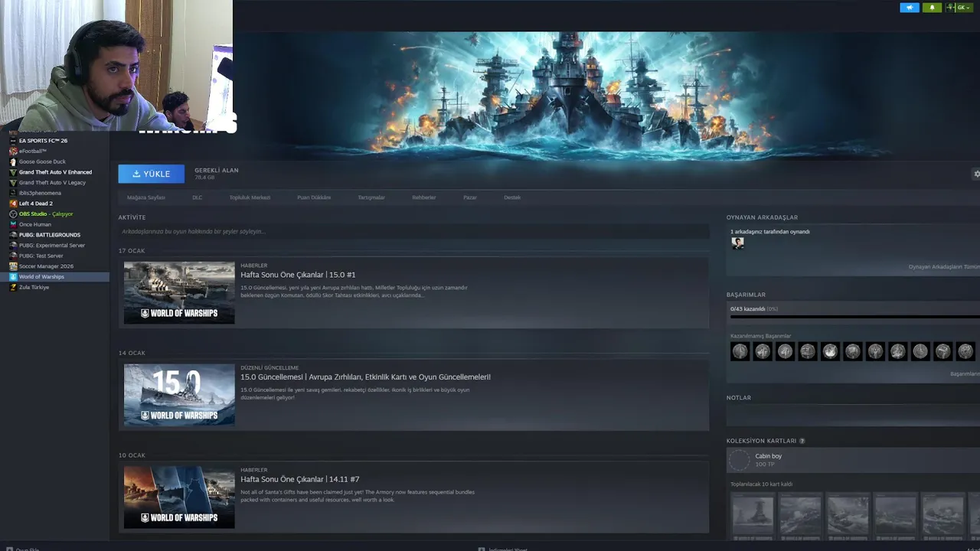The width and height of the screenshot is (980, 551).
Task: Click the EA SPORTS FC 26 game icon
Action: pos(13,141)
